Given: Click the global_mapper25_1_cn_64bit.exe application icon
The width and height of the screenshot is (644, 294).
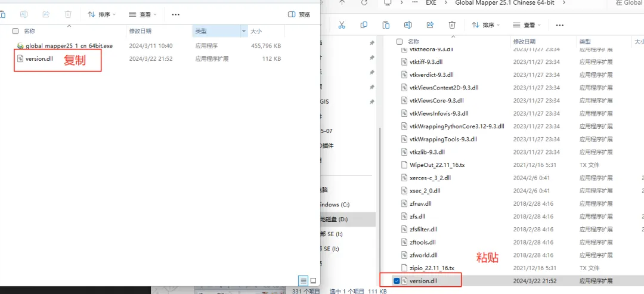Looking at the screenshot, I should 20,45.
